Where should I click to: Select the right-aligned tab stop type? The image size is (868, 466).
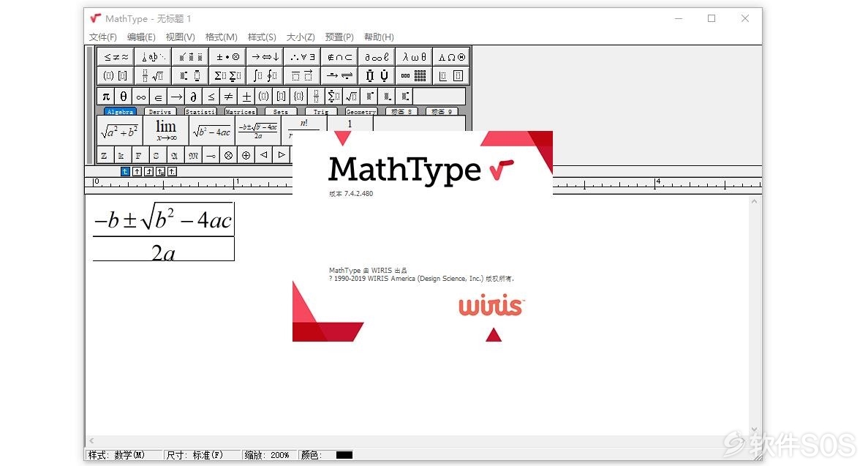point(148,172)
